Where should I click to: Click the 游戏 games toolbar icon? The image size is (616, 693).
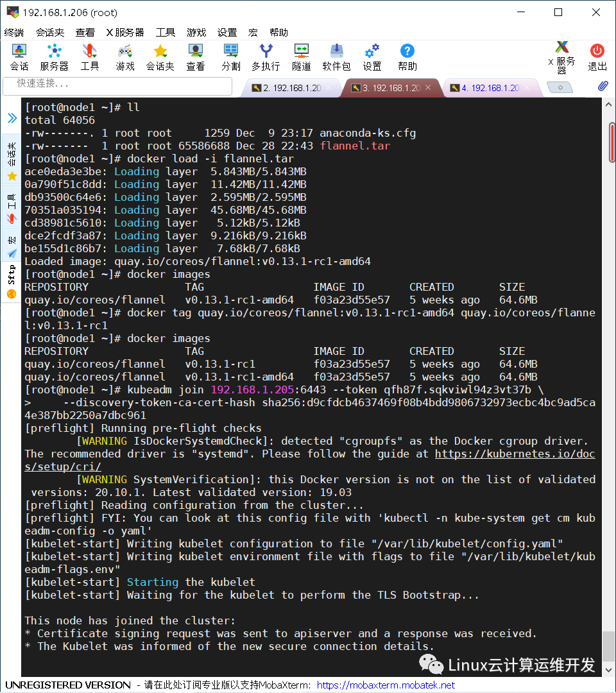[x=125, y=58]
